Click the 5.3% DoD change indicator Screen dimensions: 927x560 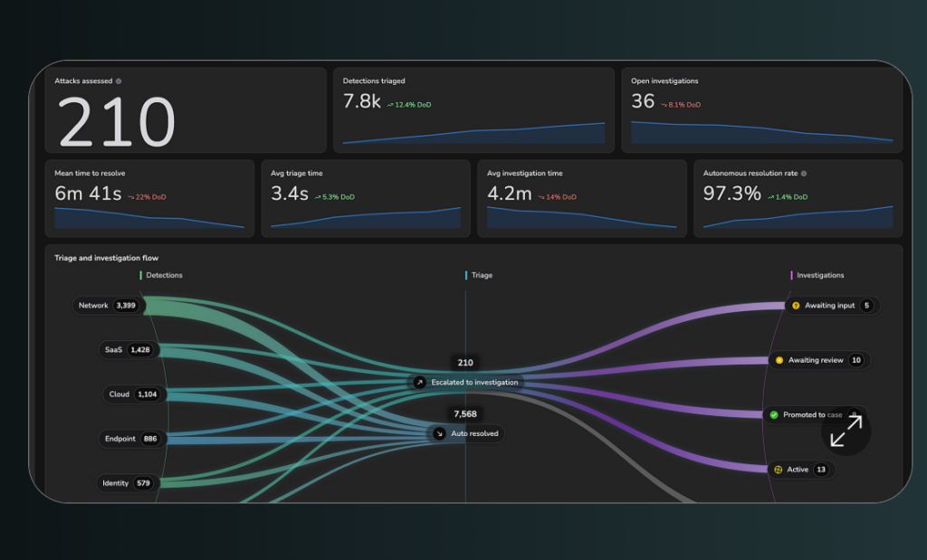[335, 197]
